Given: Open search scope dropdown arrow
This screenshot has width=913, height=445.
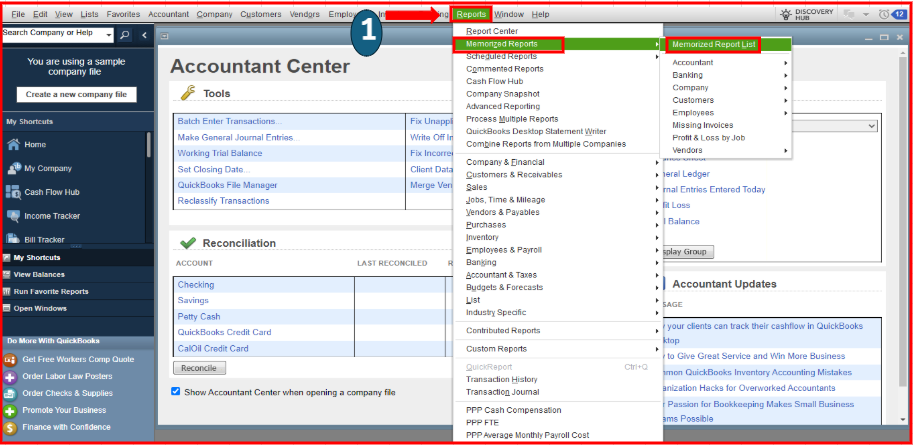Looking at the screenshot, I should point(109,36).
